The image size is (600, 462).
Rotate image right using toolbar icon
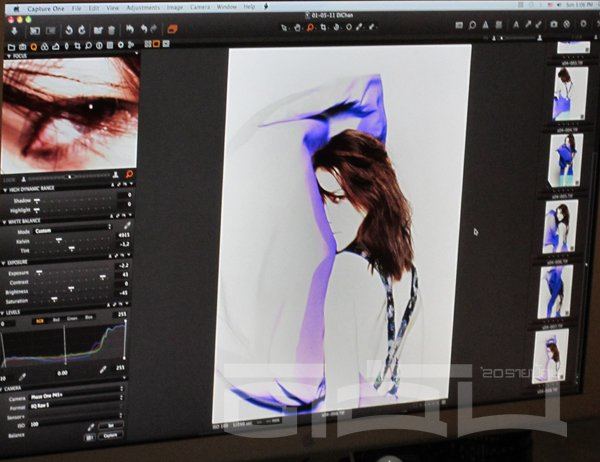pos(82,30)
